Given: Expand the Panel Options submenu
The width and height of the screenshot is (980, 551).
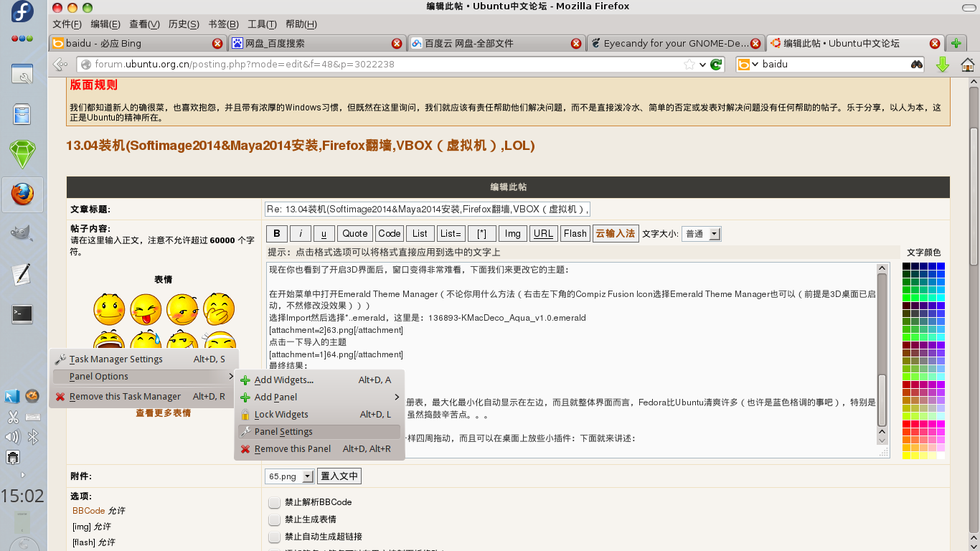Looking at the screenshot, I should tap(143, 376).
